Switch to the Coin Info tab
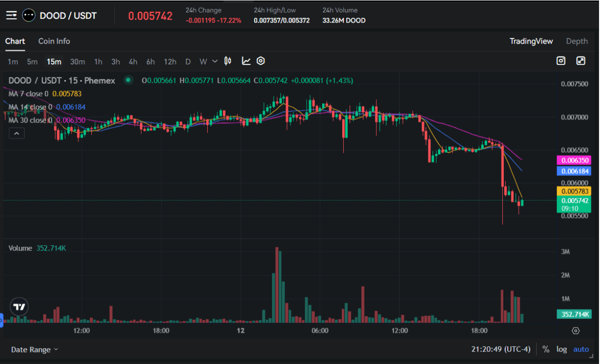 pyautogui.click(x=54, y=41)
